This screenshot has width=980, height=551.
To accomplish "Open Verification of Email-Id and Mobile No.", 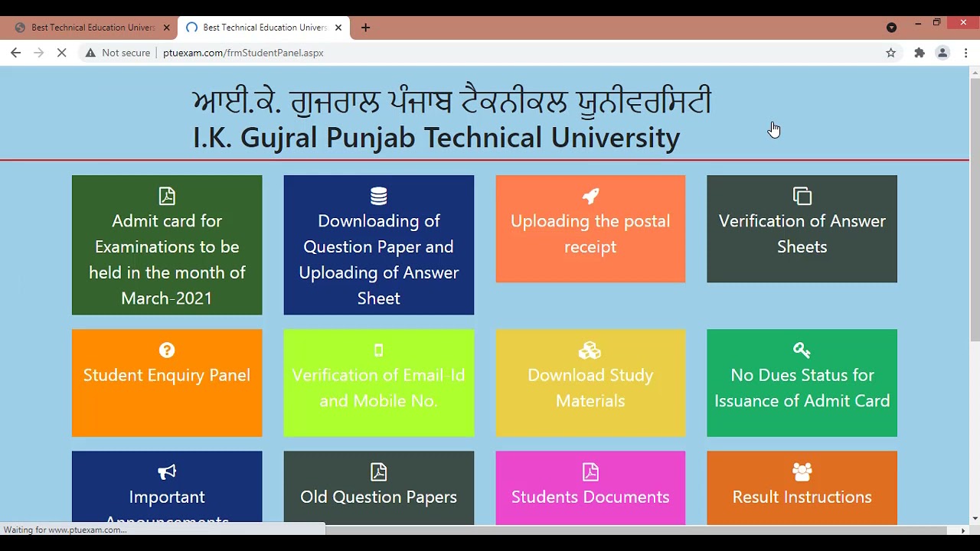I will click(x=379, y=383).
